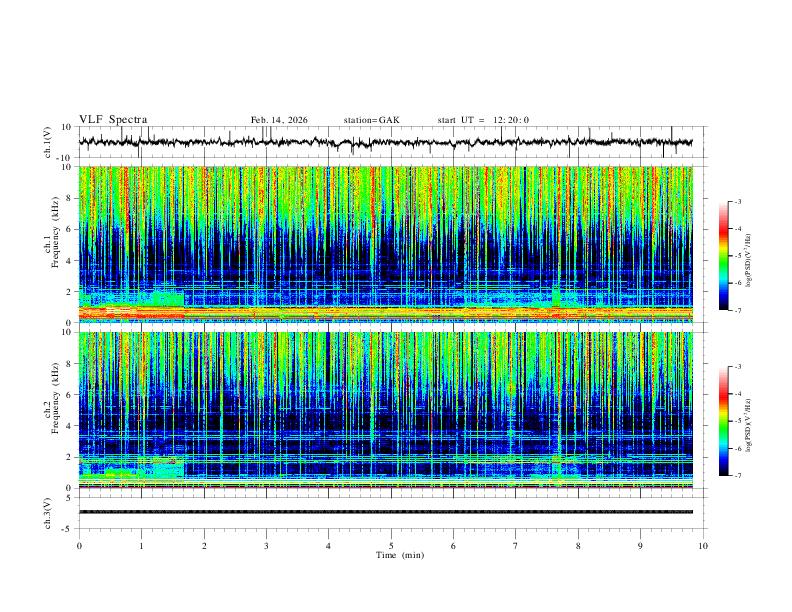
Task: Click the ch.1 spectrogram plot
Action: tap(385, 244)
